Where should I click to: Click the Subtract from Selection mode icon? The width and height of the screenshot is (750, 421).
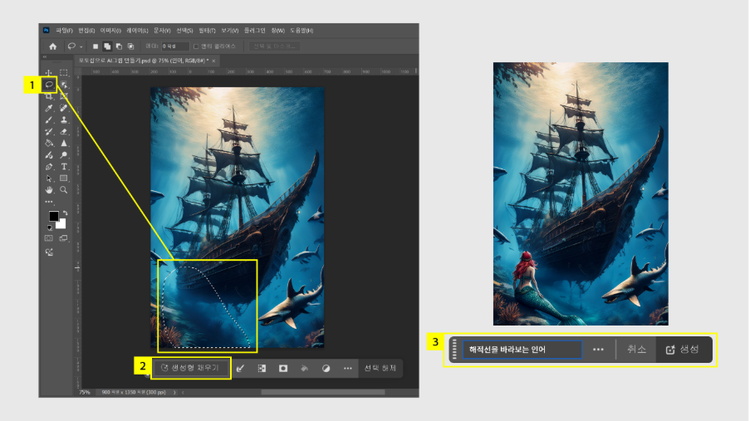[119, 46]
